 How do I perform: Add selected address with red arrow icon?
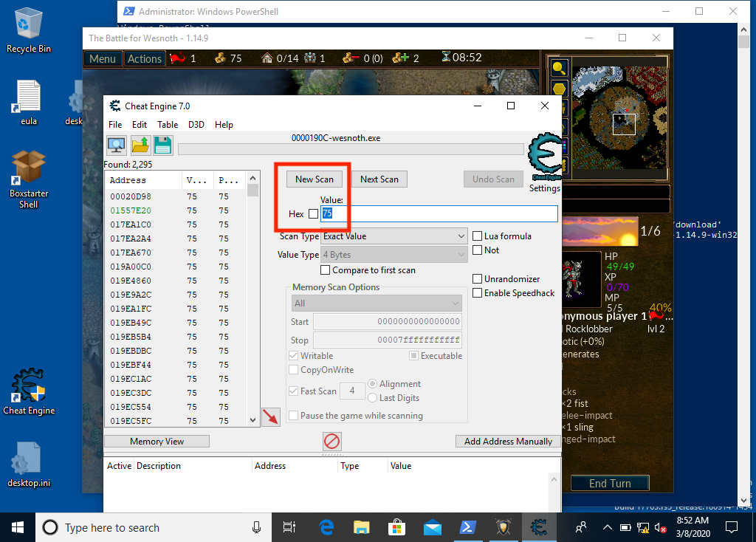[x=270, y=416]
